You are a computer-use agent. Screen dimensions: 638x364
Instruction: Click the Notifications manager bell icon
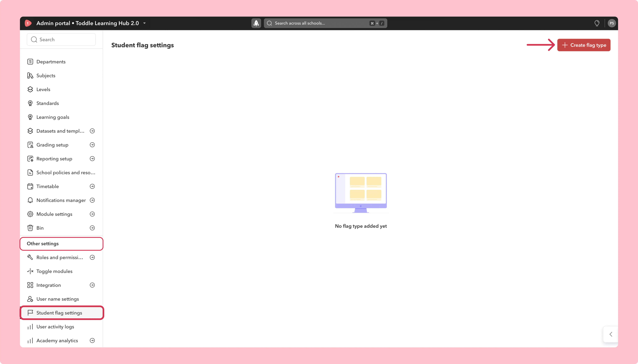click(30, 200)
